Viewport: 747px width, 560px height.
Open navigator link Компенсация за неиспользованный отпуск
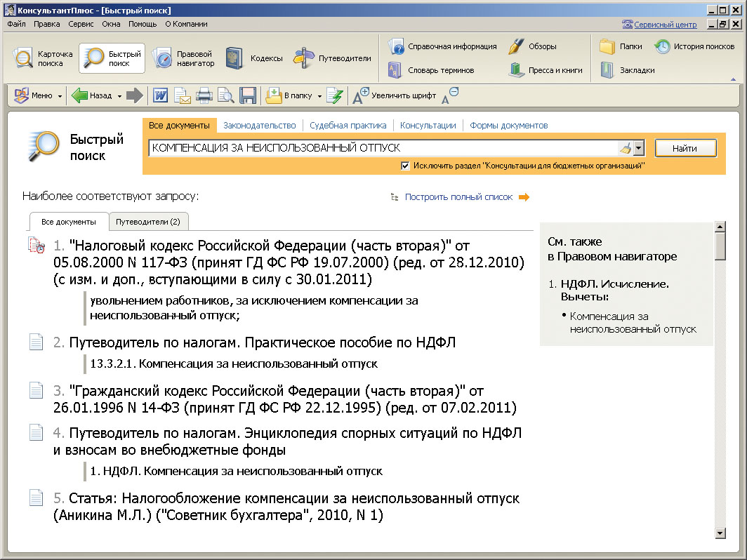(x=633, y=322)
